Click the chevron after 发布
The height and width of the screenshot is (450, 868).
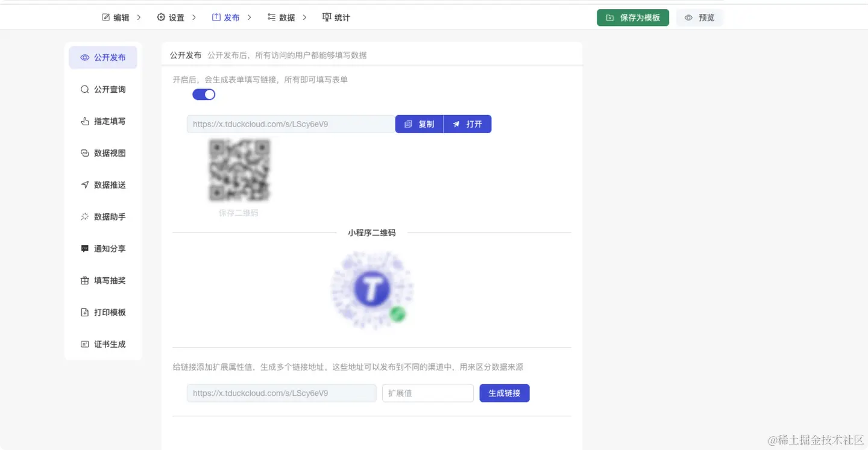(249, 17)
